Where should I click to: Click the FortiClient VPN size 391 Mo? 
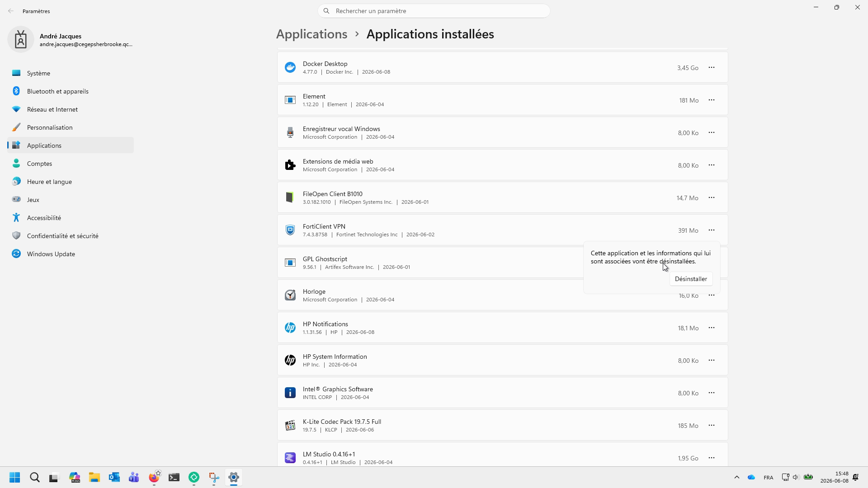(x=688, y=230)
